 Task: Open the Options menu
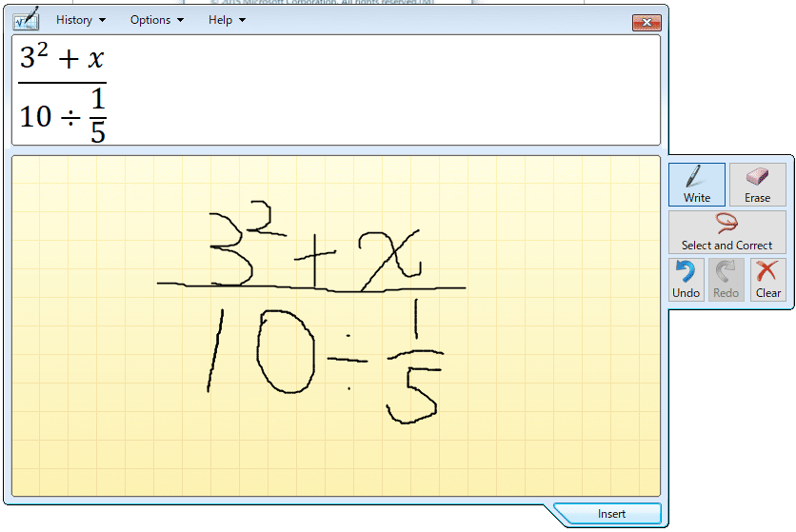tap(157, 20)
